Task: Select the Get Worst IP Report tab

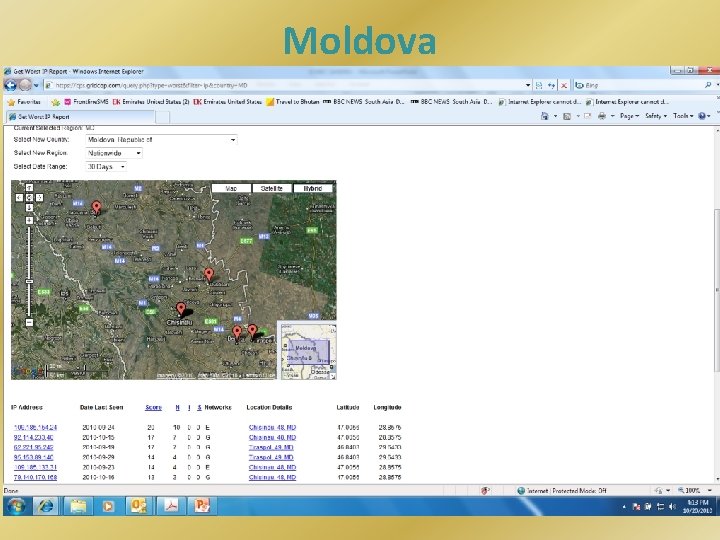Action: [x=80, y=117]
